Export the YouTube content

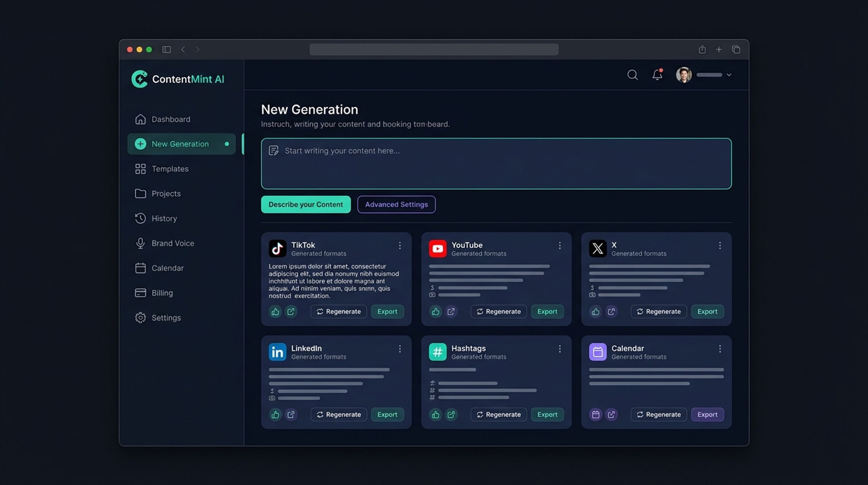coord(547,311)
